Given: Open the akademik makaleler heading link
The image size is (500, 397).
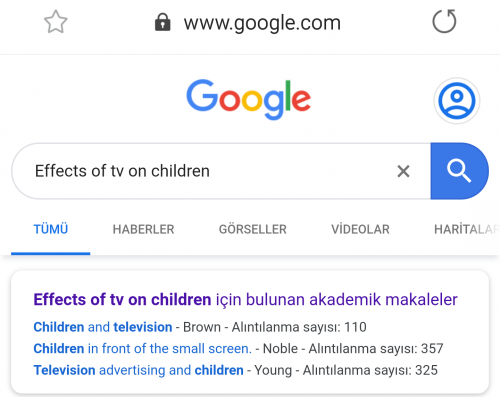Looking at the screenshot, I should coord(245,299).
